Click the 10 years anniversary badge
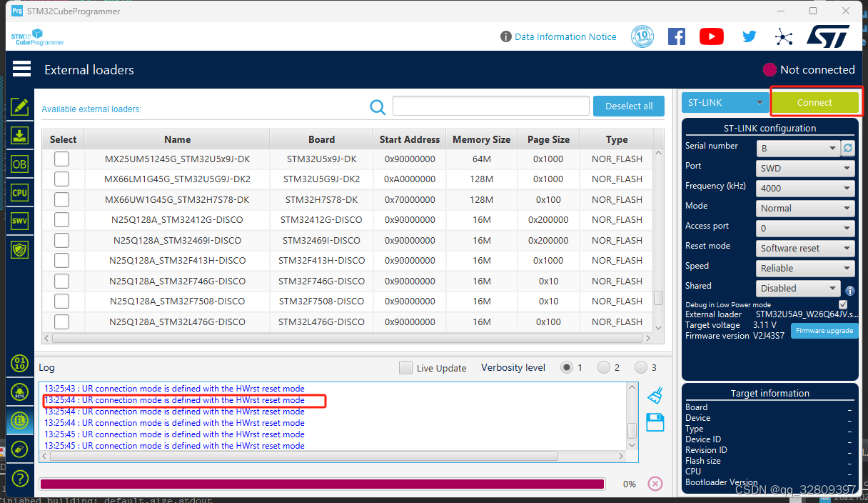868x503 pixels. coord(642,36)
